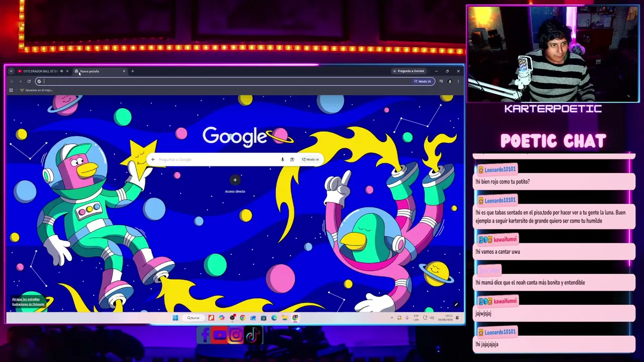Close the Nueva pestaña tab
The image size is (644, 362).
tap(124, 71)
